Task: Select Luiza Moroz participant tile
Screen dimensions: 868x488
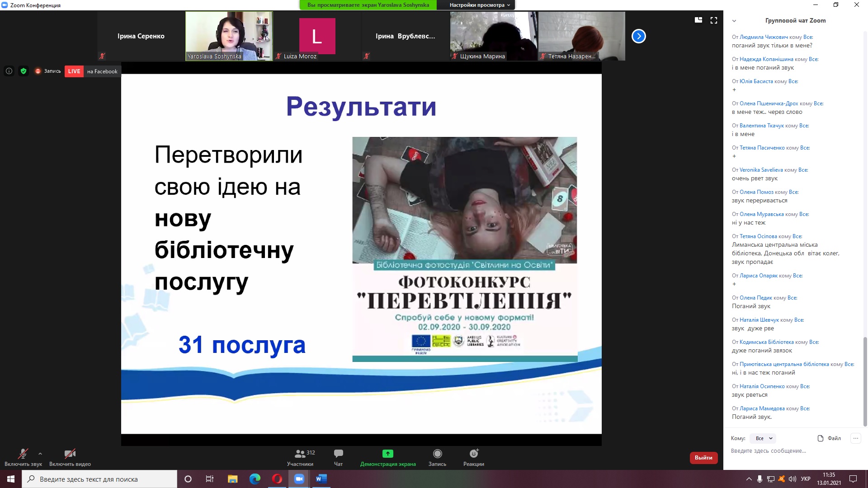Action: (317, 36)
